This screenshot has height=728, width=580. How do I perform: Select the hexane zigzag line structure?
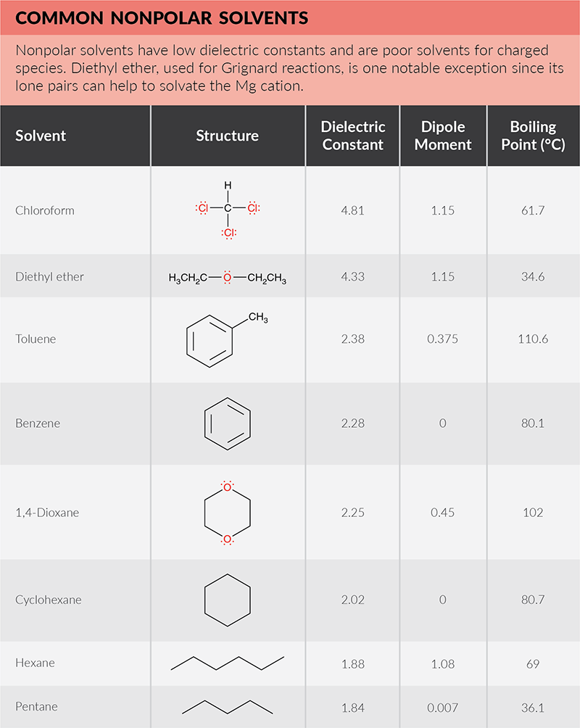(x=228, y=663)
